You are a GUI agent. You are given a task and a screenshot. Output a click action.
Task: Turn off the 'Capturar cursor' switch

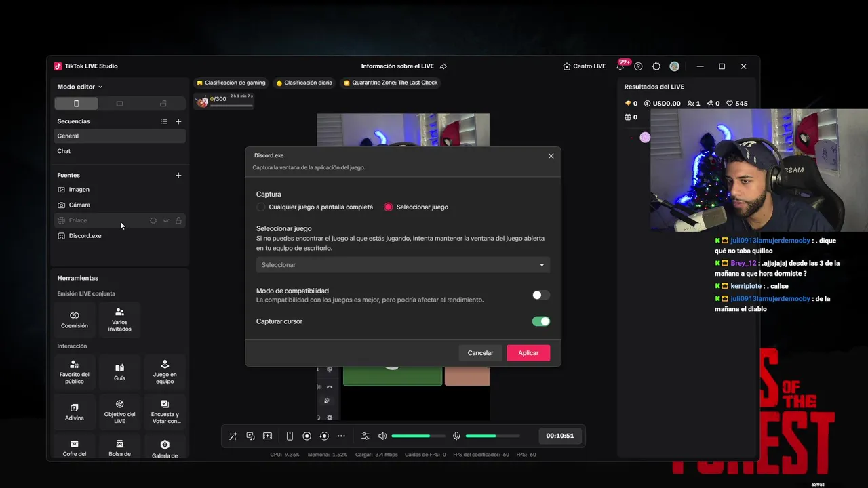pyautogui.click(x=540, y=321)
